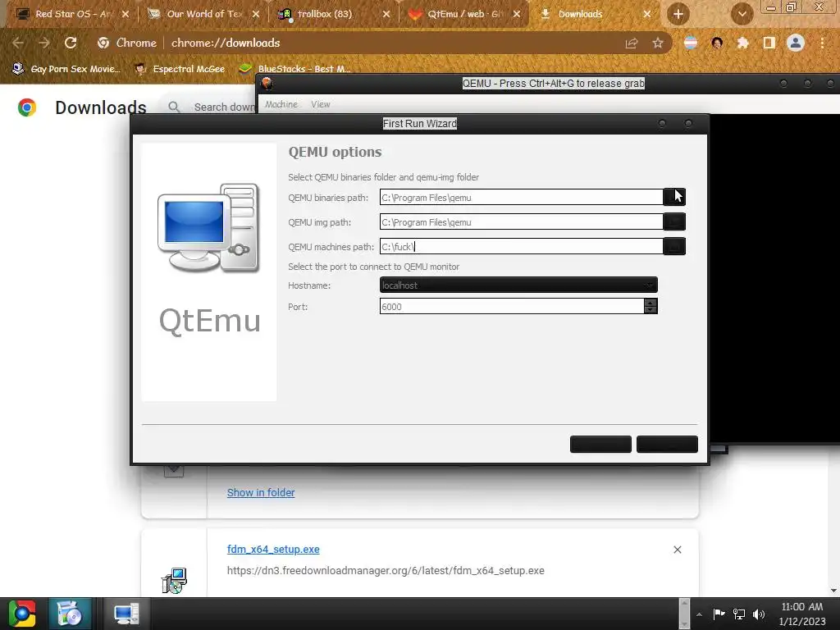This screenshot has width=840, height=630.
Task: Open the BlueStacks bookmark
Action: pyautogui.click(x=295, y=69)
